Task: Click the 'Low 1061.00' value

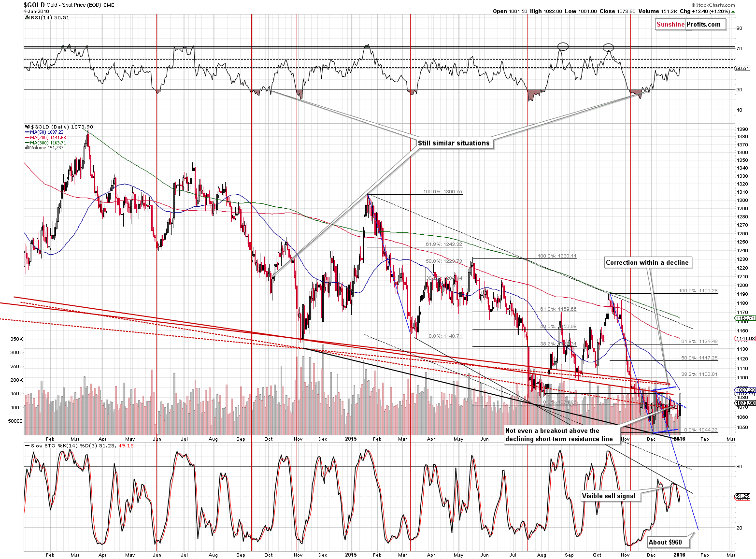Action: tap(581, 11)
